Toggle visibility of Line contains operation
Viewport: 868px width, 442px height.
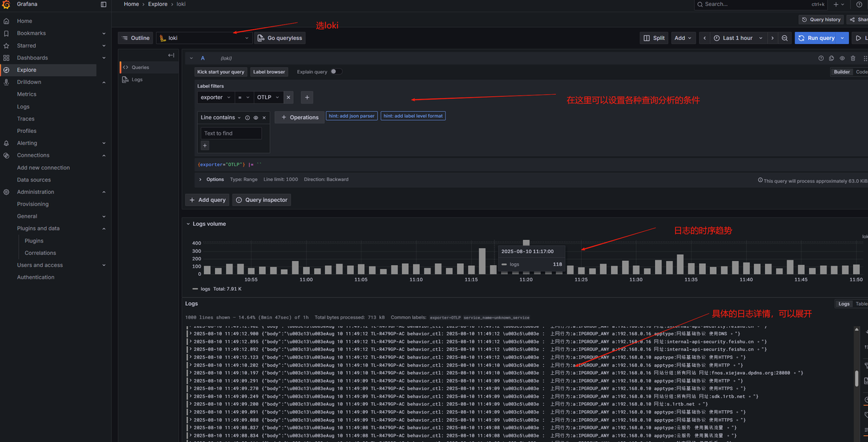tap(256, 118)
